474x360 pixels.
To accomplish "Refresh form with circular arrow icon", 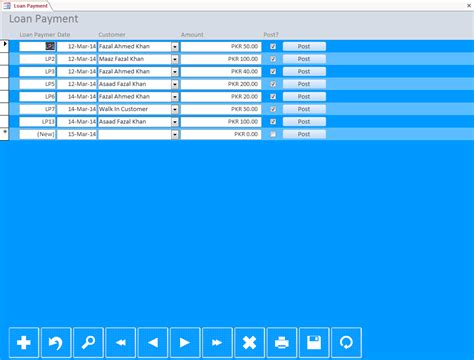I will (x=346, y=342).
